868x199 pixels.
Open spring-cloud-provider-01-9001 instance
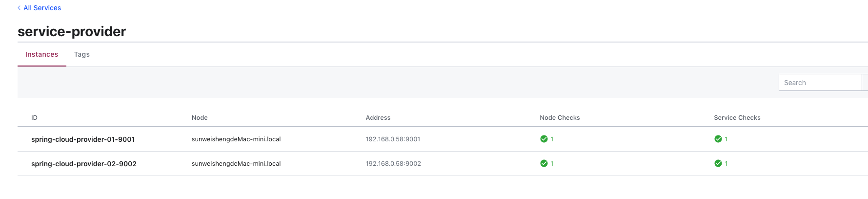click(x=83, y=139)
